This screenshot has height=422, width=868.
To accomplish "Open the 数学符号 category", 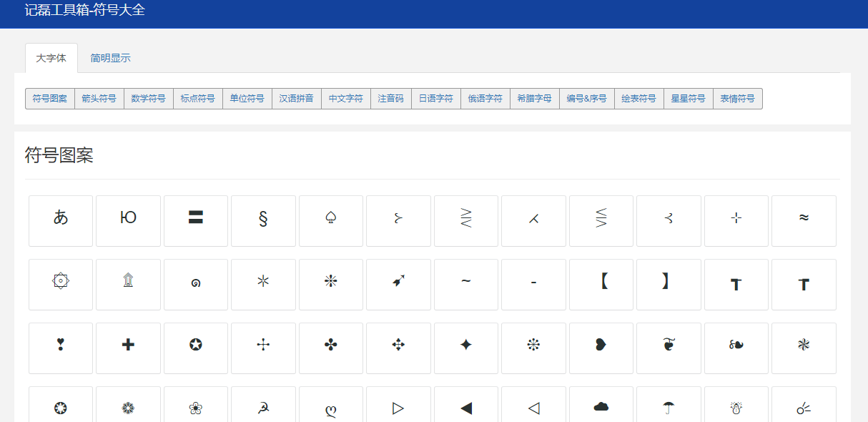I will pyautogui.click(x=148, y=98).
